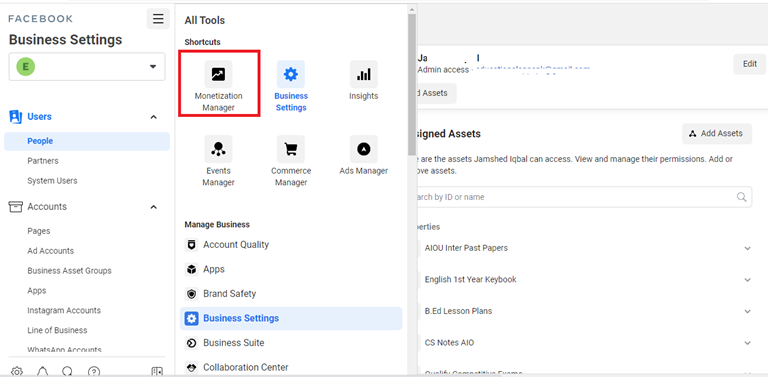The image size is (768, 377).
Task: Click the Add Assets button beside Assigned Assets
Action: tap(717, 133)
